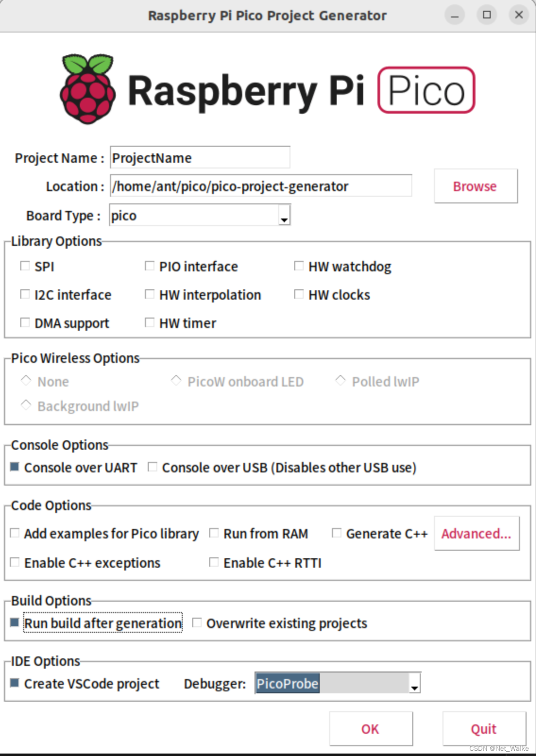
Task: Enable the I2C interface option
Action: pos(25,294)
